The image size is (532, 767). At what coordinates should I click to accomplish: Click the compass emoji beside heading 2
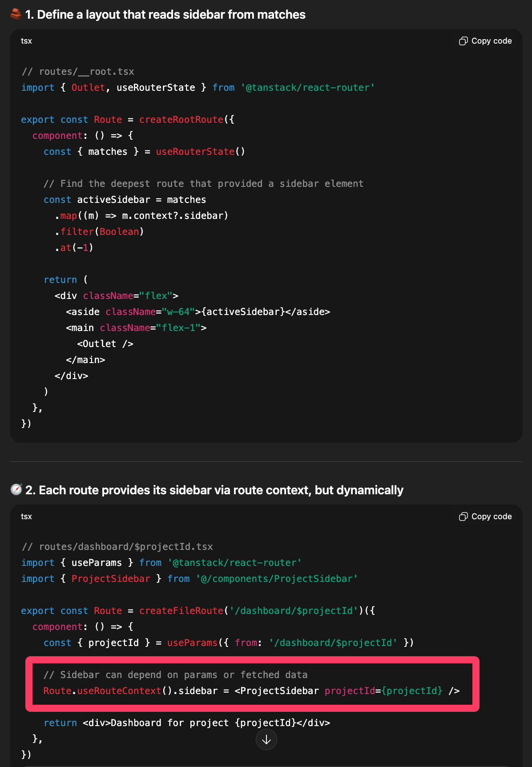point(16,489)
